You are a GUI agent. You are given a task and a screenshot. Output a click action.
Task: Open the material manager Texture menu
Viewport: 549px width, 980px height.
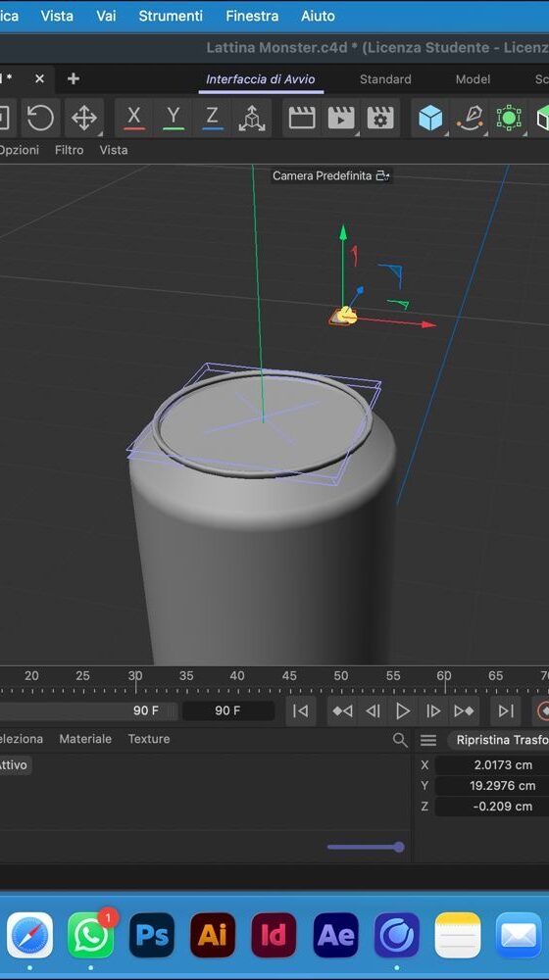pos(149,739)
